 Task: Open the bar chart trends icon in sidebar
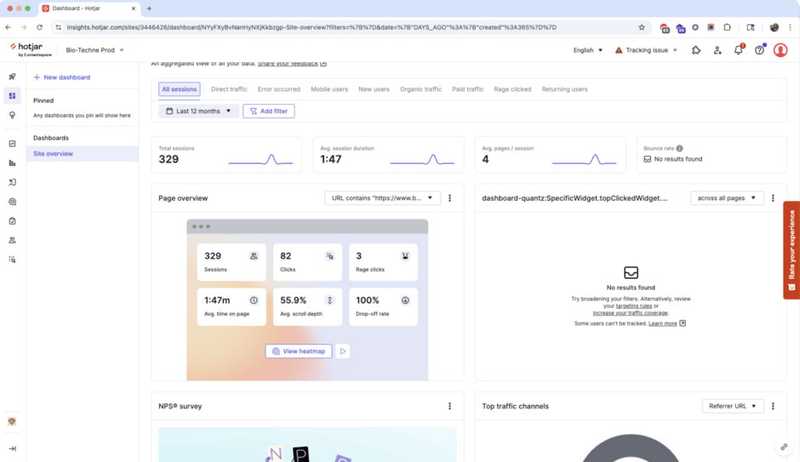[x=12, y=163]
